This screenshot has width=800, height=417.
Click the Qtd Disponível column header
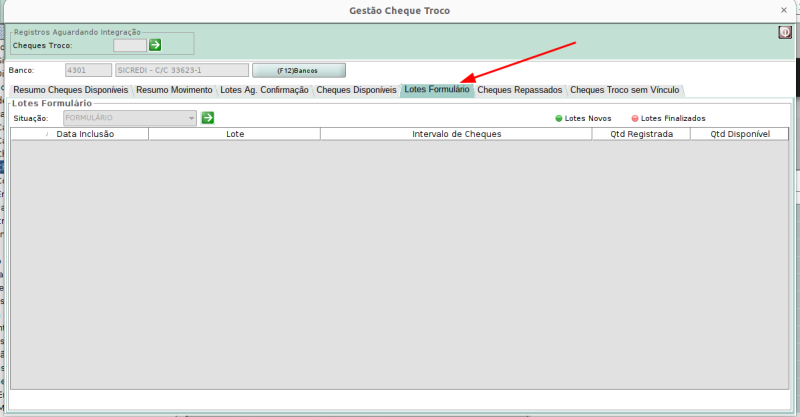point(740,133)
